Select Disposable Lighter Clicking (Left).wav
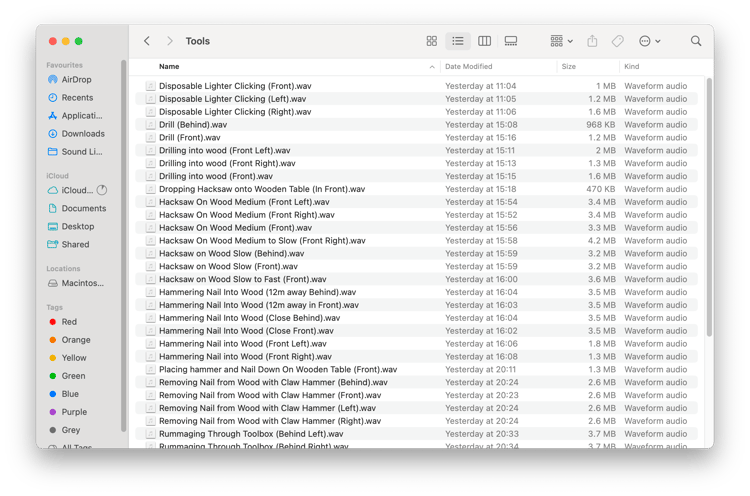Screen dimensions: 750x496 tap(416, 99)
